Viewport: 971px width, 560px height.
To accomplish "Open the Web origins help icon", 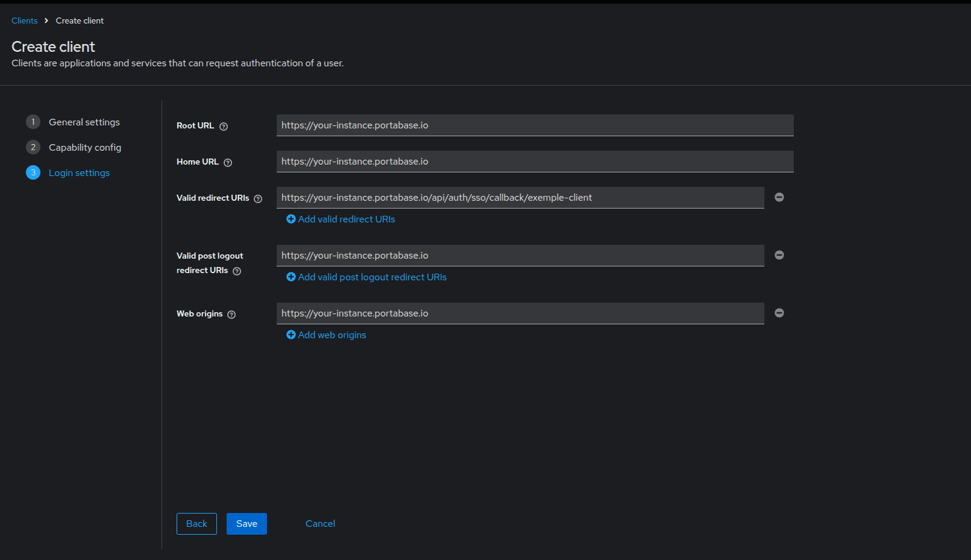I will pos(231,314).
